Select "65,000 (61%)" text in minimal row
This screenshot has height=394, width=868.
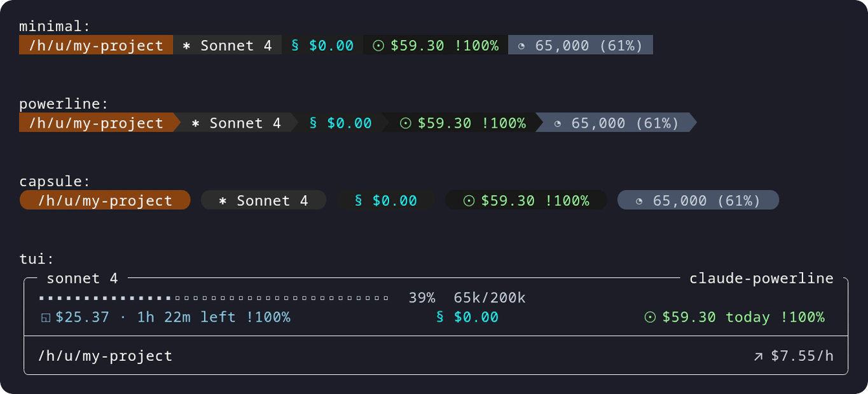(589, 46)
